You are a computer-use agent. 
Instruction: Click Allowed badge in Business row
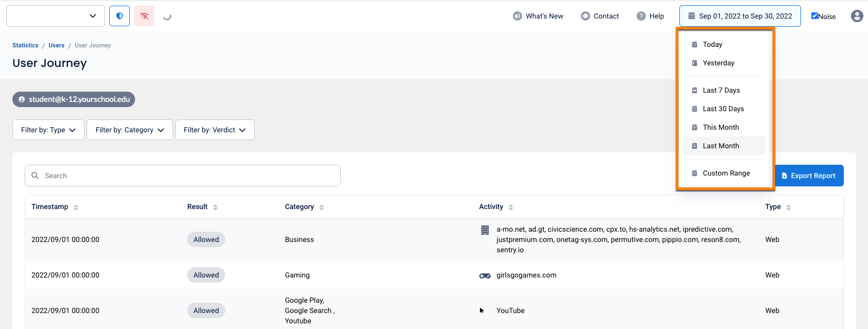206,239
